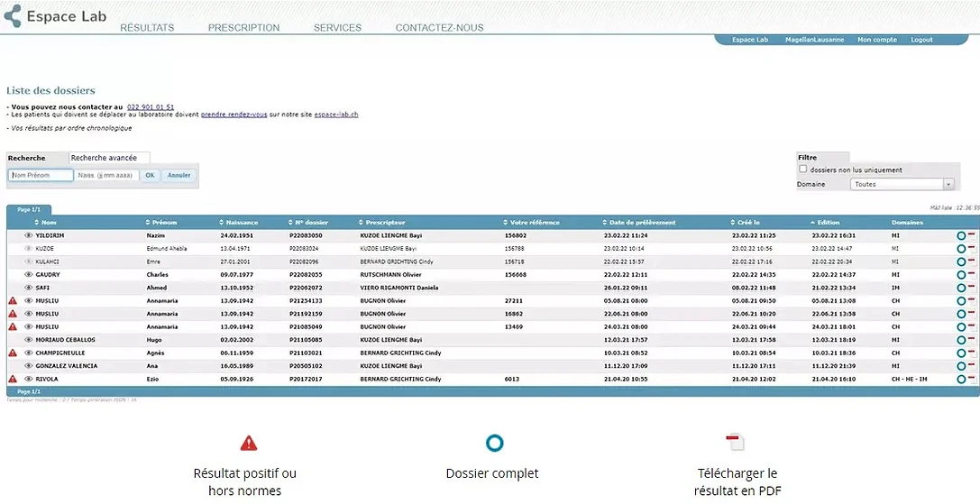Toggle the eye icon for KULAHCI
The image size is (980, 504).
tap(28, 262)
